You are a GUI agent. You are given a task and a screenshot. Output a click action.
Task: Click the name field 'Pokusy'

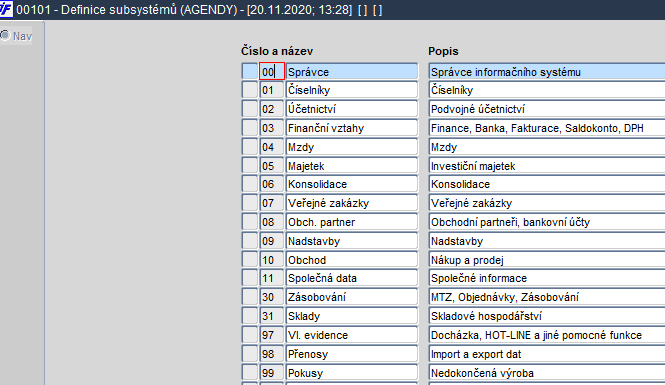(x=352, y=373)
